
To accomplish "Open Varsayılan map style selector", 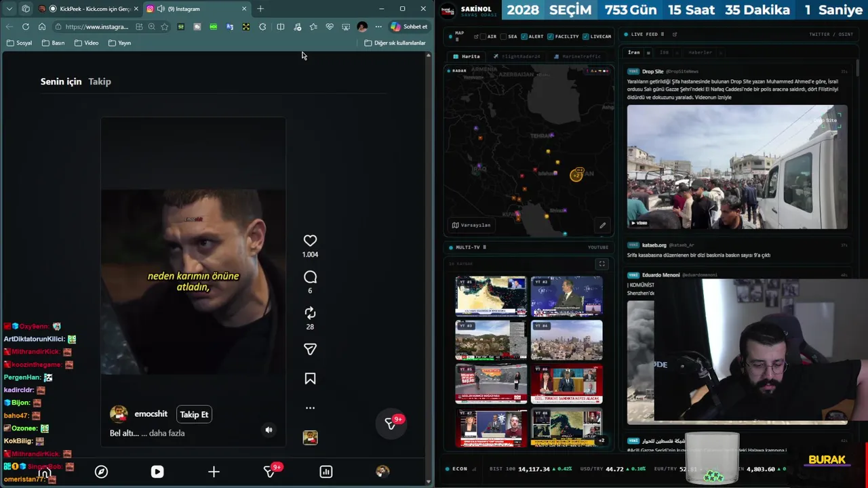I will pyautogui.click(x=471, y=225).
